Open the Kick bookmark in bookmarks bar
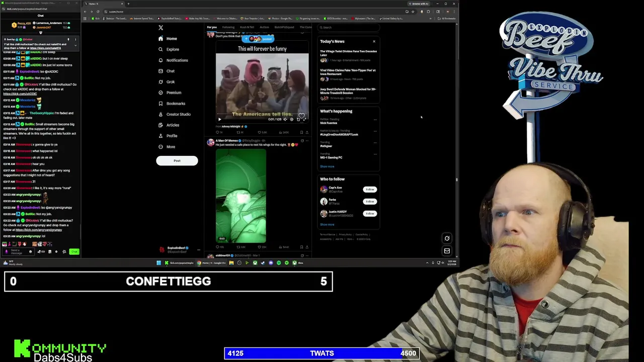644x362 pixels. pyautogui.click(x=96, y=19)
